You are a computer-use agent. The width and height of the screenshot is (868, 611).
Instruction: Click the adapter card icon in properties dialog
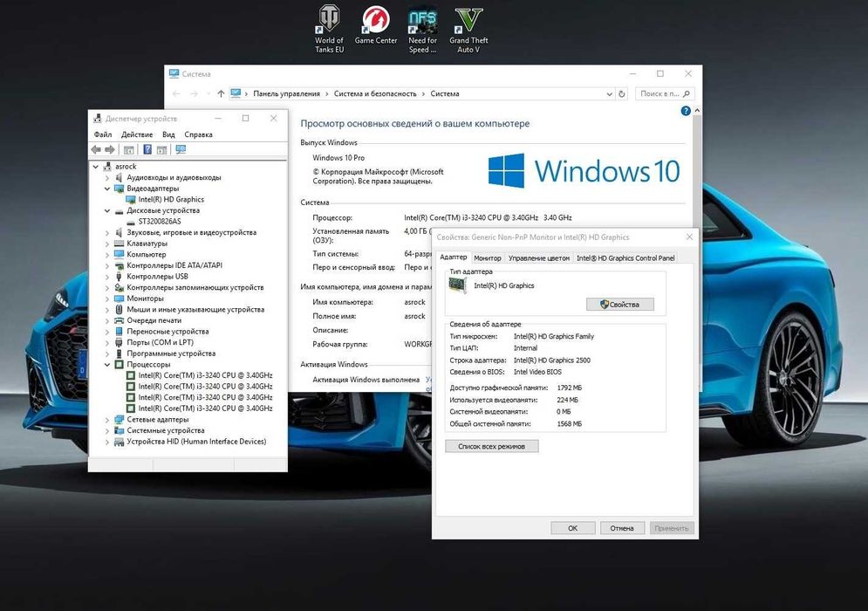click(457, 285)
